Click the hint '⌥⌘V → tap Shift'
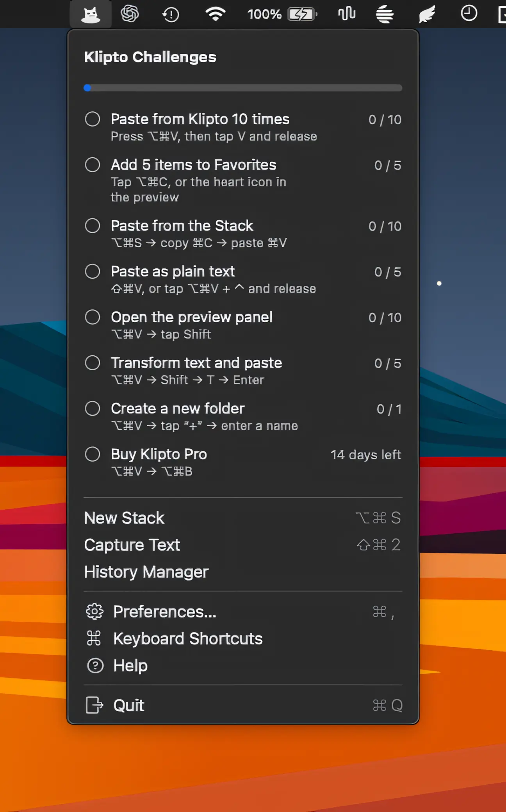The height and width of the screenshot is (812, 506). [x=161, y=334]
